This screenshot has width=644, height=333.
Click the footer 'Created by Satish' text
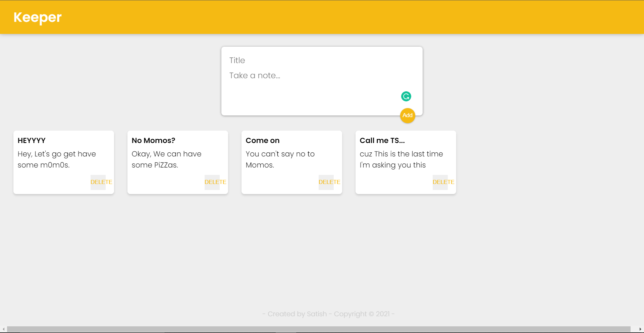click(x=297, y=314)
